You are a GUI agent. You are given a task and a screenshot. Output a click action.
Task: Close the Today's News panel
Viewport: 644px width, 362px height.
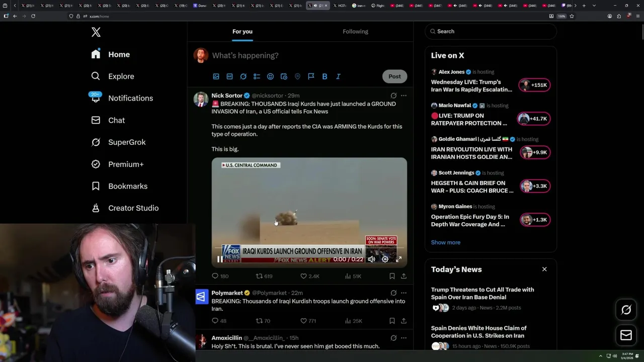[544, 269]
